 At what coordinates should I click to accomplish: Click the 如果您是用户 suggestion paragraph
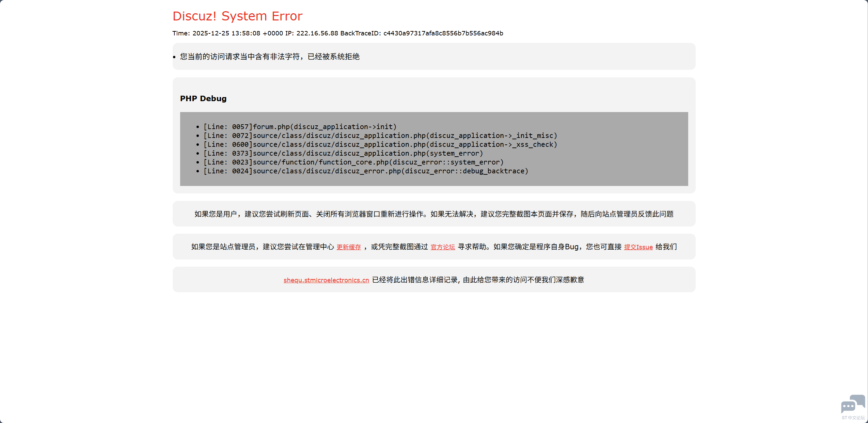point(434,214)
